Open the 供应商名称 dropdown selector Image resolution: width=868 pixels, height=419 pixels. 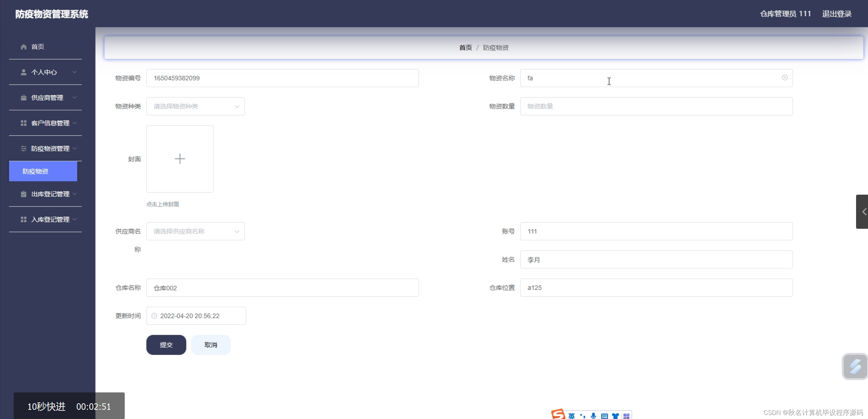[195, 231]
